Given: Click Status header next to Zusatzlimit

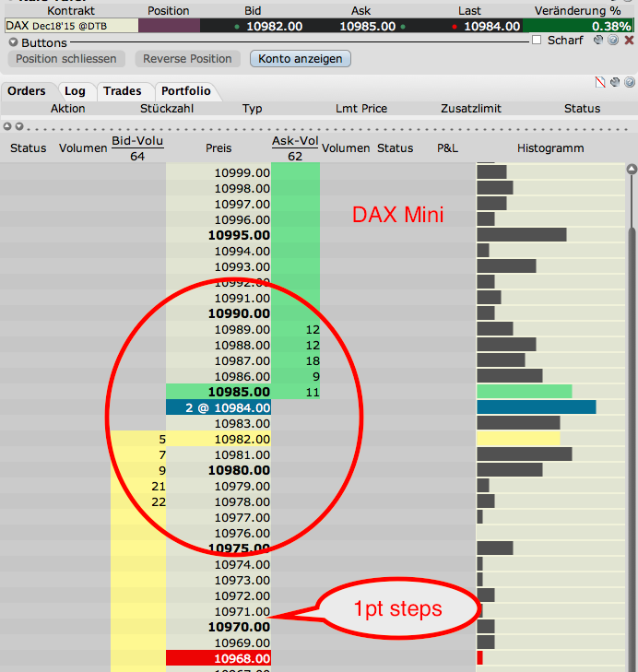Looking at the screenshot, I should click(582, 109).
